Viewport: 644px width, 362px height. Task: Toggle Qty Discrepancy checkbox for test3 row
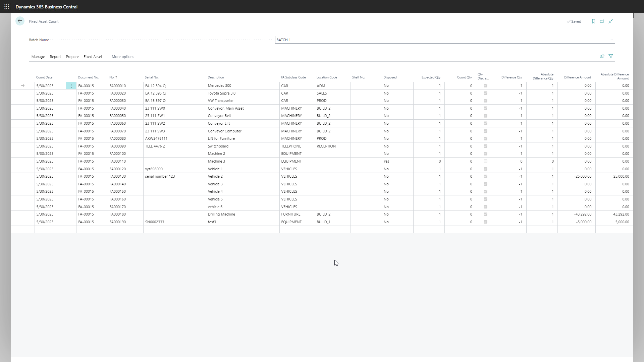pyautogui.click(x=485, y=222)
